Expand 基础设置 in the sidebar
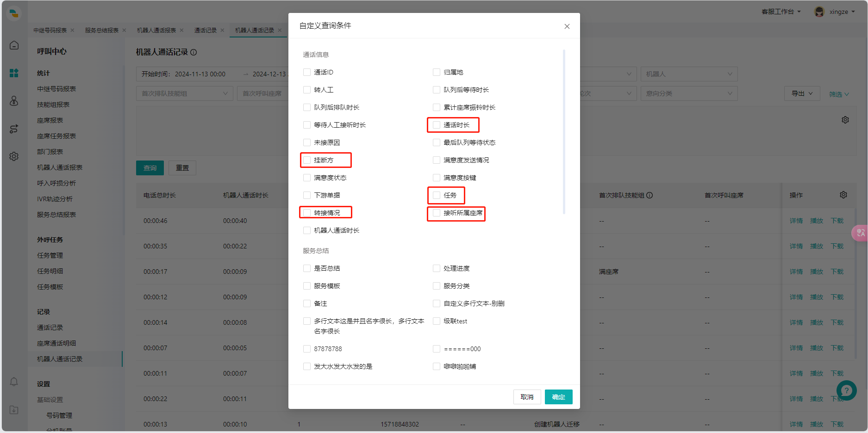 click(50, 400)
